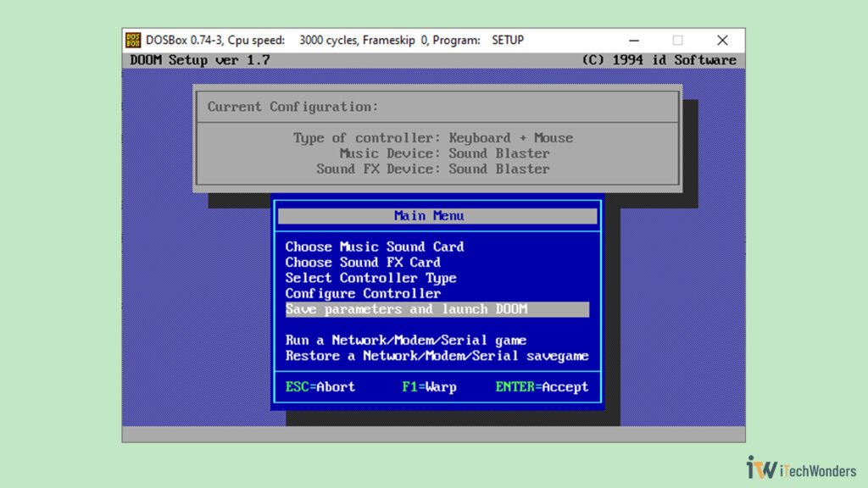The image size is (868, 488).
Task: Open 'Choose Sound FX Card' option
Action: [x=363, y=263]
